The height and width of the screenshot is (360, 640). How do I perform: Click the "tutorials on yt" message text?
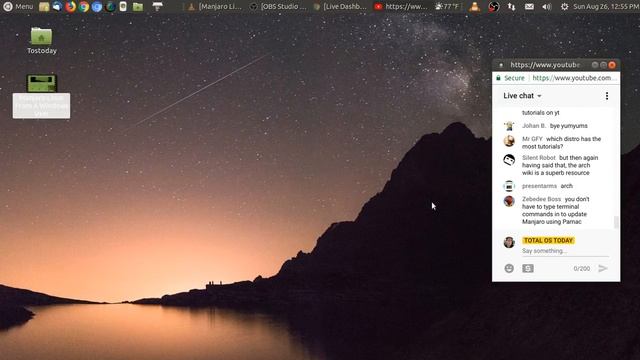(x=540, y=113)
